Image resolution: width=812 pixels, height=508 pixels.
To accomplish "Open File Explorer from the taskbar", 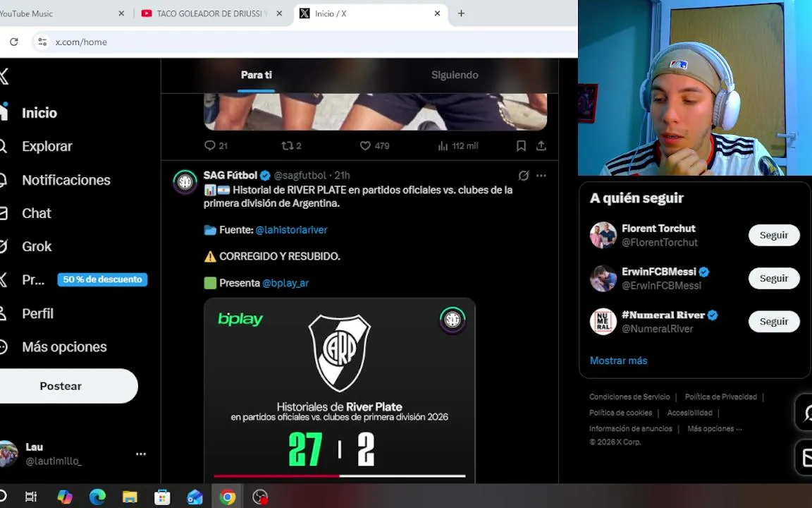I will [x=130, y=497].
